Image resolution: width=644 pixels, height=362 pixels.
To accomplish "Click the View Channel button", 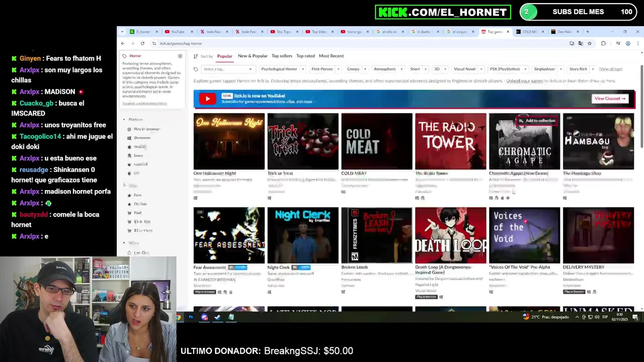I will pos(610,99).
